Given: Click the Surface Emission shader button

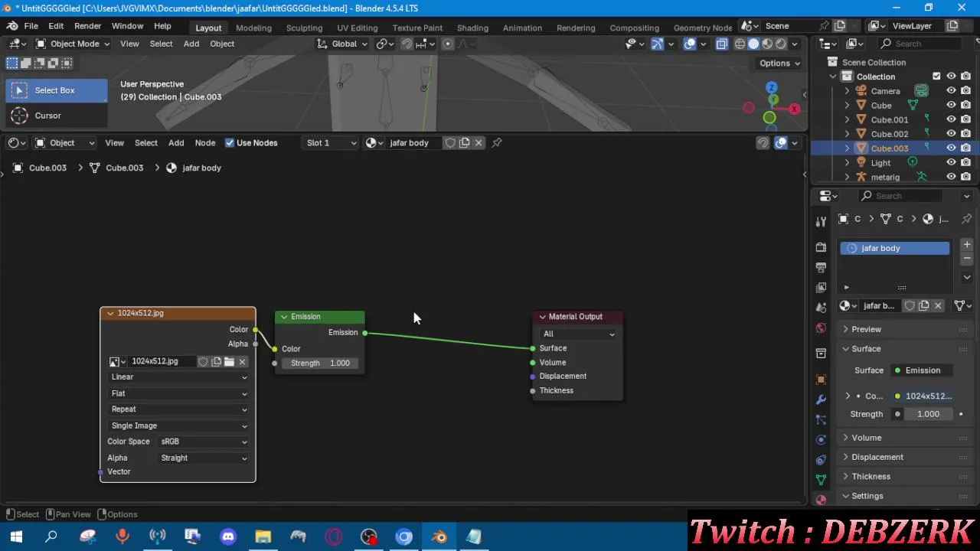Looking at the screenshot, I should click(x=924, y=370).
